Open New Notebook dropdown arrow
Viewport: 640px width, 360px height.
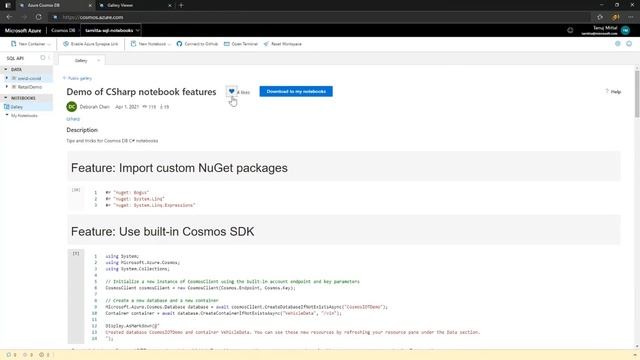tap(169, 44)
